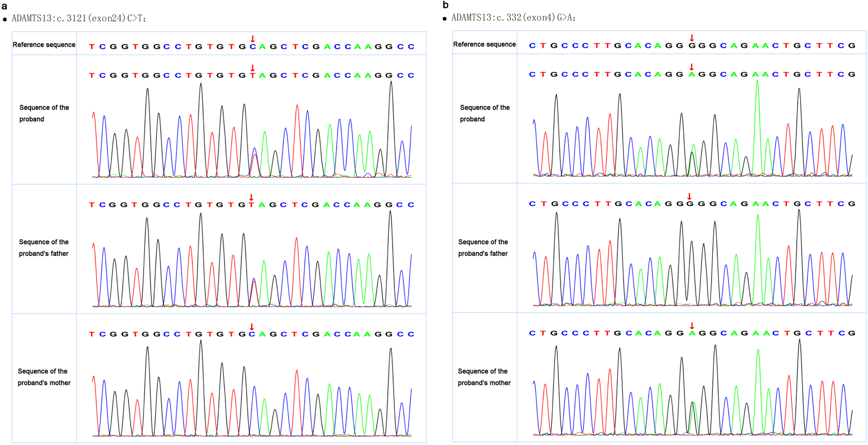868x445 pixels.
Task: Click "Reference sequence" label in panel a
Action: pos(44,45)
